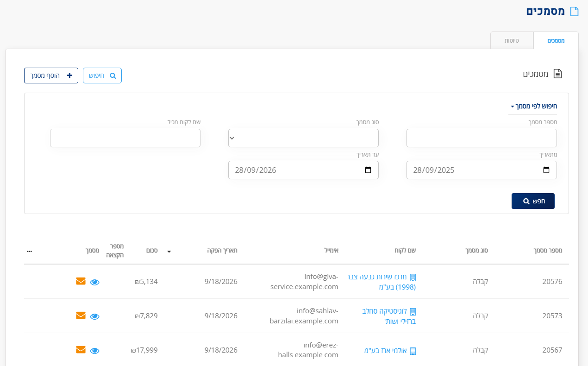This screenshot has height=366, width=588.
Task: Click the dark חפש search button
Action: 533,201
